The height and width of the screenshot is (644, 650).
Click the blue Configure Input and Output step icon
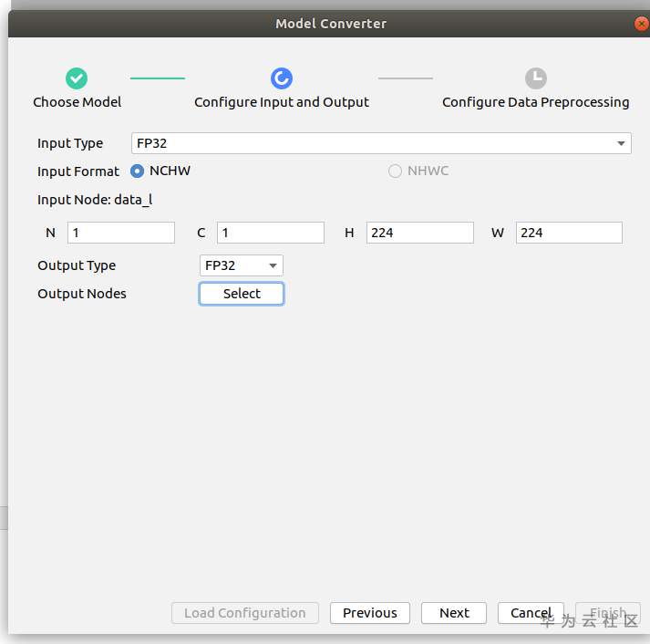282,78
